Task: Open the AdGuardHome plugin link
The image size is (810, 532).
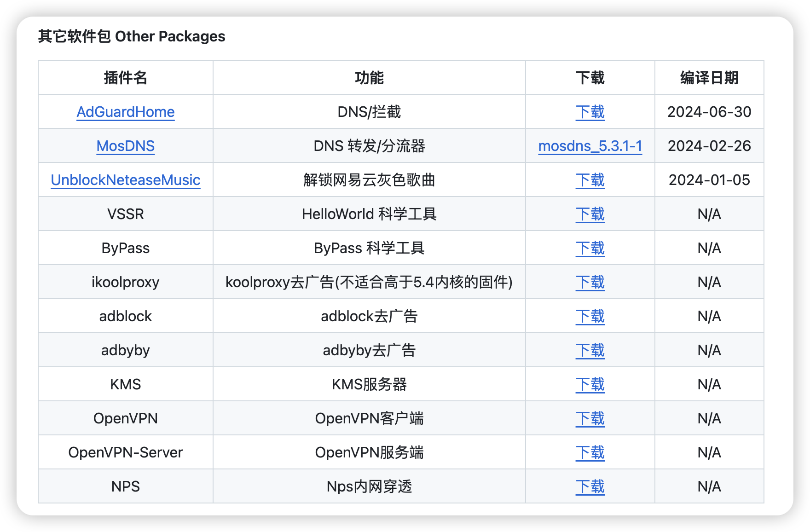Action: (125, 112)
